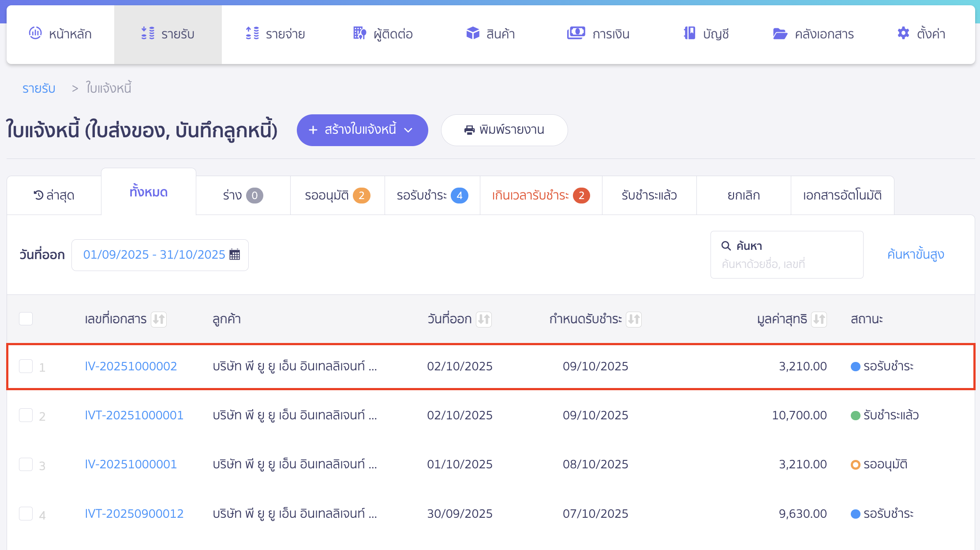Open ค้นหาขั้นสูง advanced search
This screenshot has height=550, width=980.
[x=915, y=254]
